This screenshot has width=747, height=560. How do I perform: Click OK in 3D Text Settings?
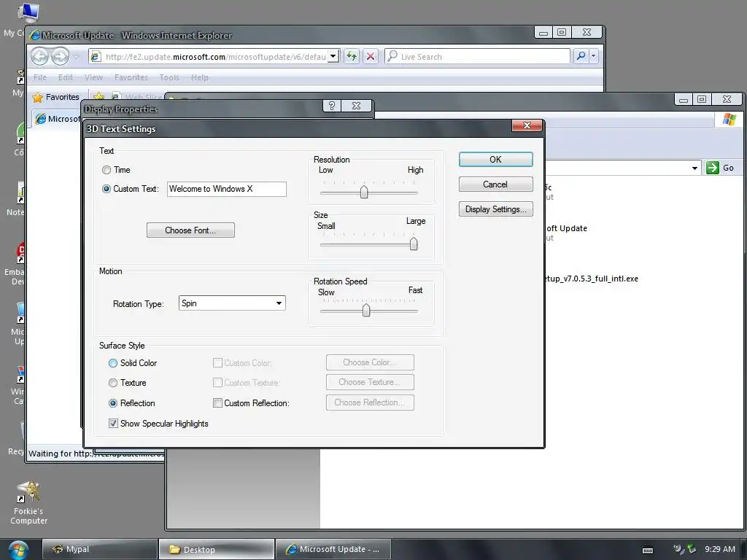(x=495, y=160)
